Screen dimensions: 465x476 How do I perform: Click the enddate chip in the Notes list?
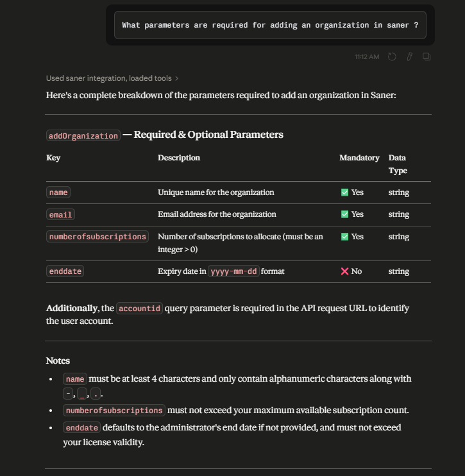click(81, 427)
